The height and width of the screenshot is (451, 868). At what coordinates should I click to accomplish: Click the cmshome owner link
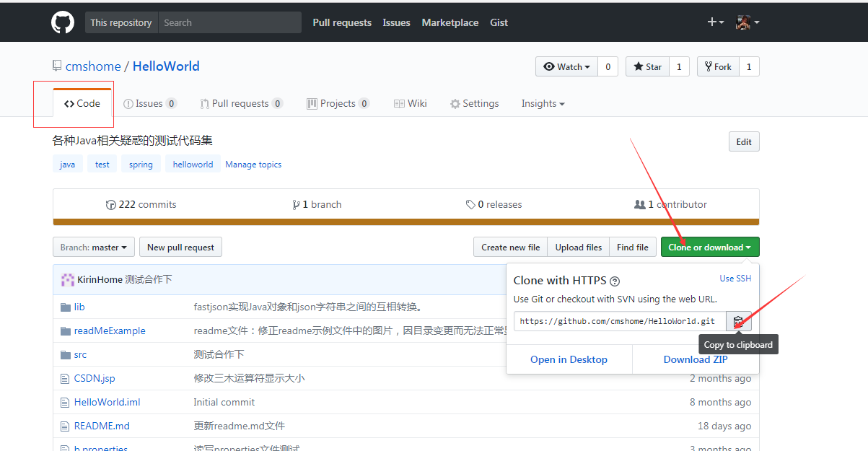(93, 66)
